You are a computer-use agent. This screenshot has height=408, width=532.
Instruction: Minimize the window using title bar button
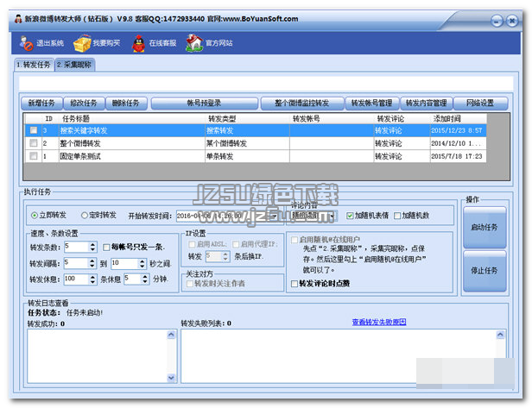pyautogui.click(x=497, y=22)
